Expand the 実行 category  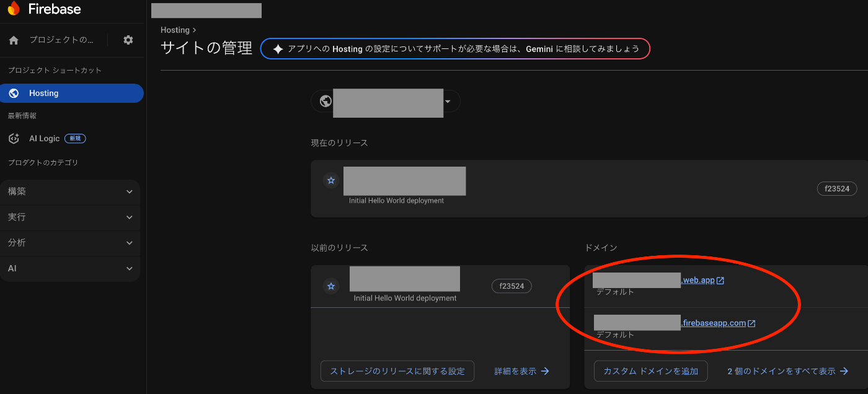click(70, 217)
